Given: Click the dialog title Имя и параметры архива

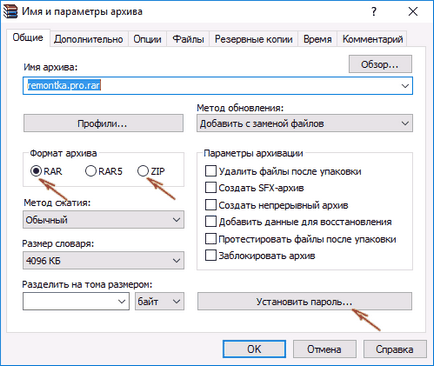Looking at the screenshot, I should 82,12.
